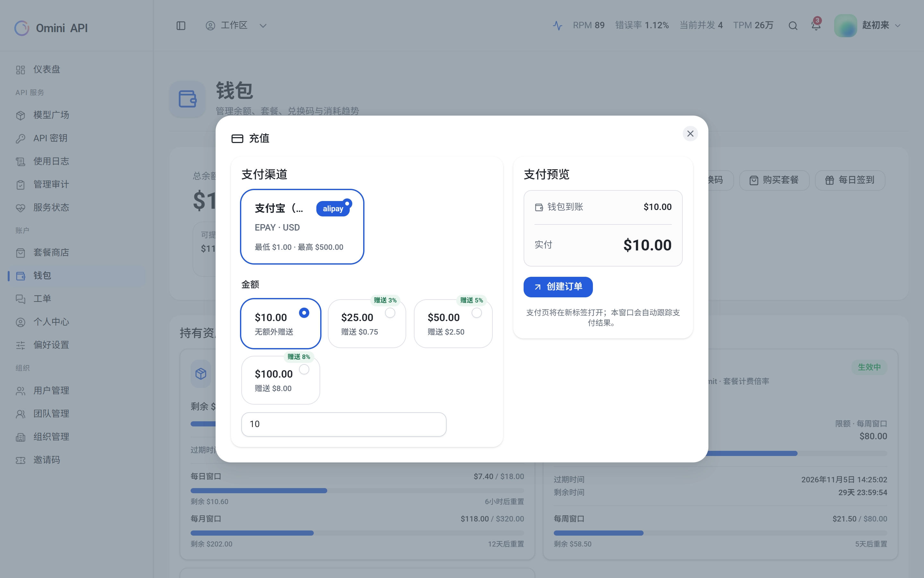Viewport: 924px width, 578px height.
Task: Click the 创建订单 button
Action: (x=558, y=287)
